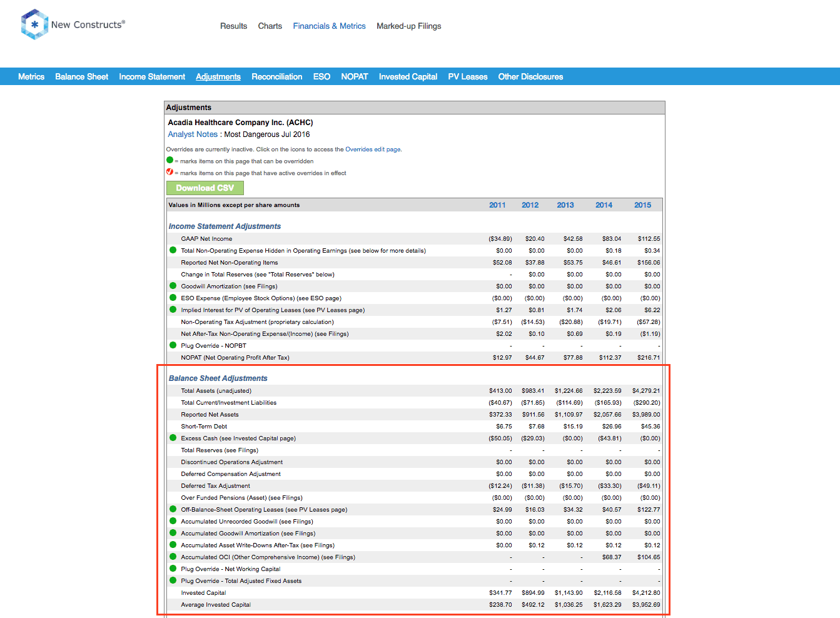840x618 pixels.
Task: Click green dot for Plug Override - Net Working Capital
Action: (x=173, y=569)
